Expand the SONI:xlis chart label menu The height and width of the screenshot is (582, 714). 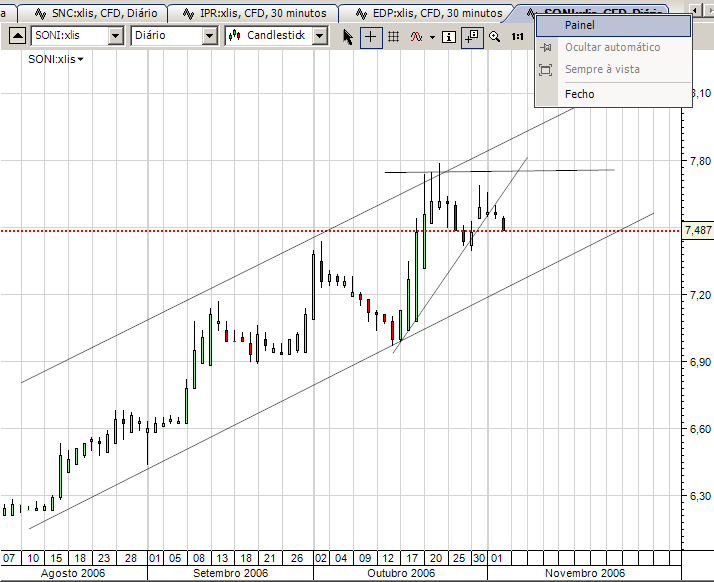coord(80,59)
